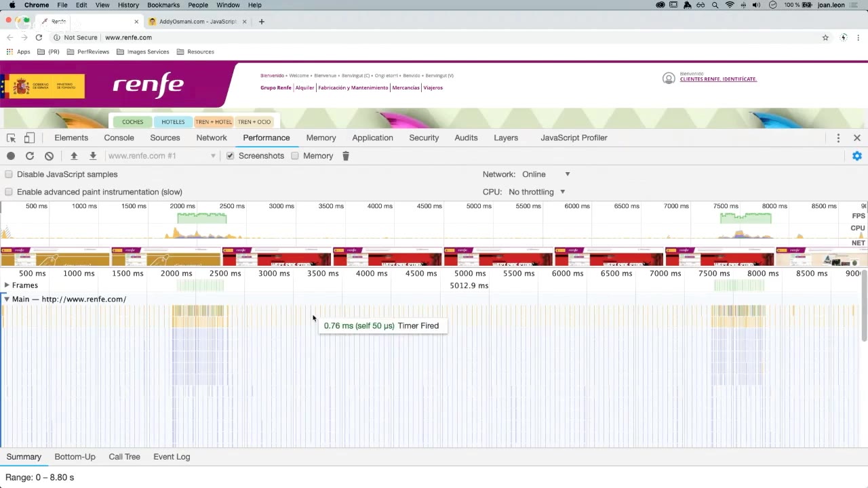The image size is (868, 488).
Task: Click the COCHES button on Renfe page
Action: point(132,122)
